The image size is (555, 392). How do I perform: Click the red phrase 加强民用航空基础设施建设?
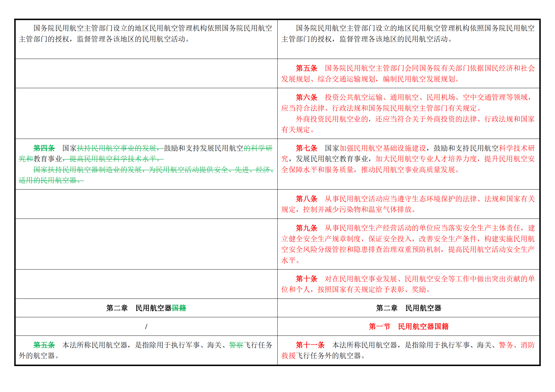383,148
